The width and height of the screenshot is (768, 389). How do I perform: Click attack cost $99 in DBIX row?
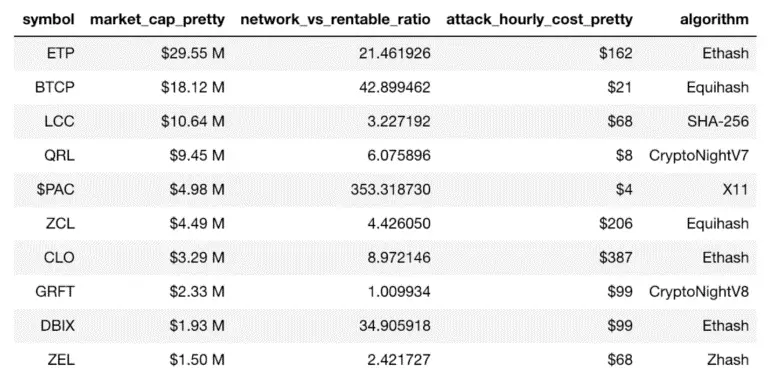point(620,325)
